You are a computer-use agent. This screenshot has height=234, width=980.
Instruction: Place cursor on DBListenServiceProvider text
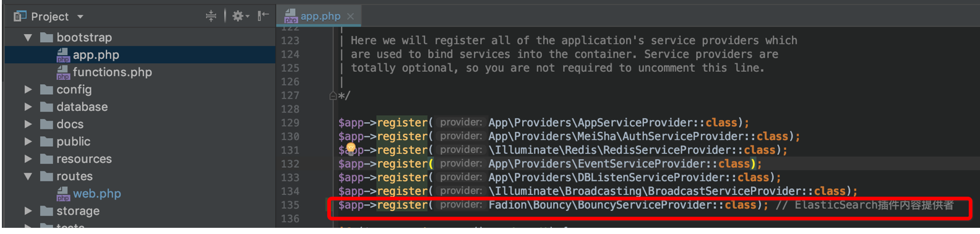(651, 178)
